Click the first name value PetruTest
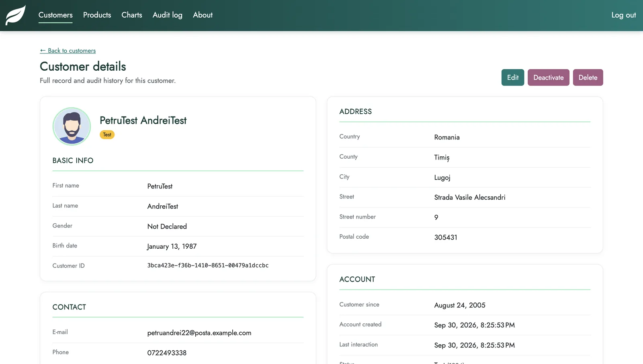This screenshot has height=364, width=643. (160, 186)
